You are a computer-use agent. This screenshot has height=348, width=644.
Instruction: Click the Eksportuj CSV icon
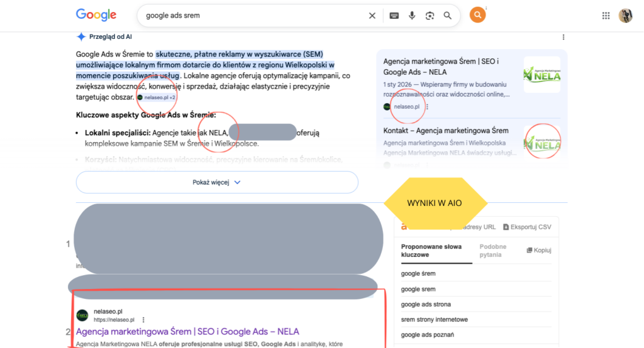click(x=506, y=227)
